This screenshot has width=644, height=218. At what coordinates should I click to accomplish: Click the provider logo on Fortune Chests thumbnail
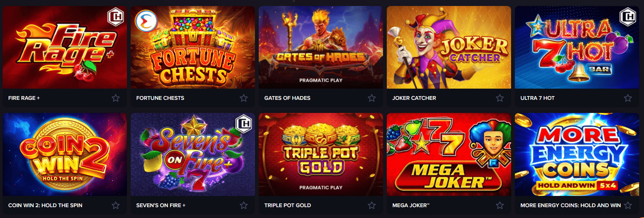point(146,21)
